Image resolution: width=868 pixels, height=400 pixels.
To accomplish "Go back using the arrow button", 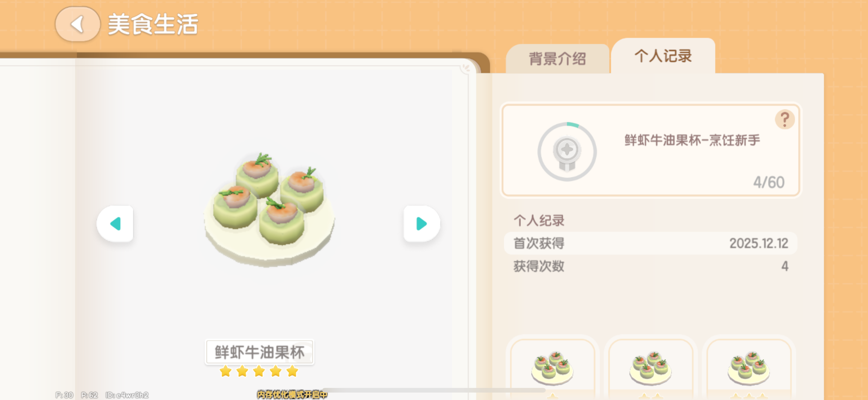I will pos(78,24).
